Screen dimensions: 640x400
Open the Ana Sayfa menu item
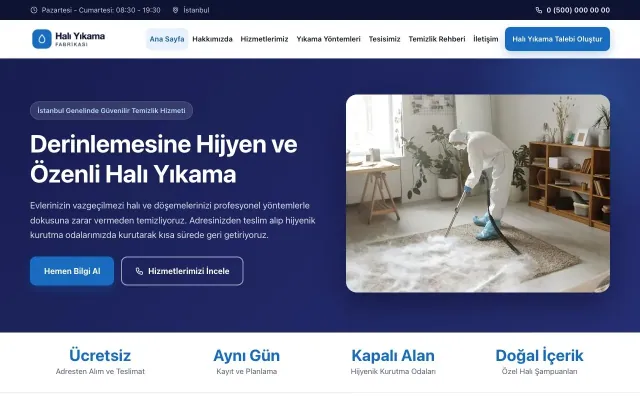click(167, 39)
